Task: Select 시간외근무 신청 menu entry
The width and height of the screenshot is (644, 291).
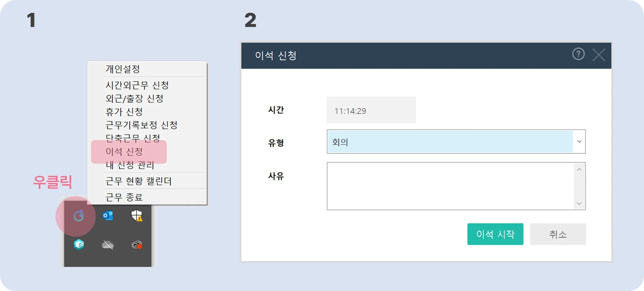Action: [137, 85]
